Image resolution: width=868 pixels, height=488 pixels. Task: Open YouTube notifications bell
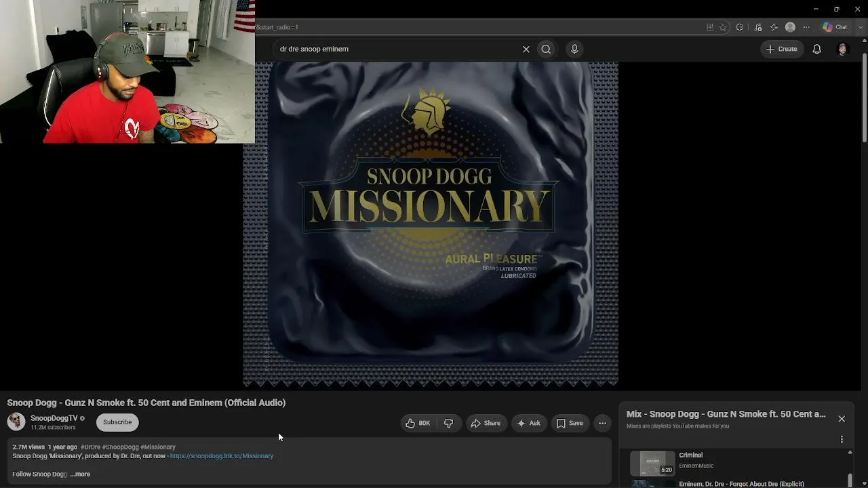(x=817, y=49)
